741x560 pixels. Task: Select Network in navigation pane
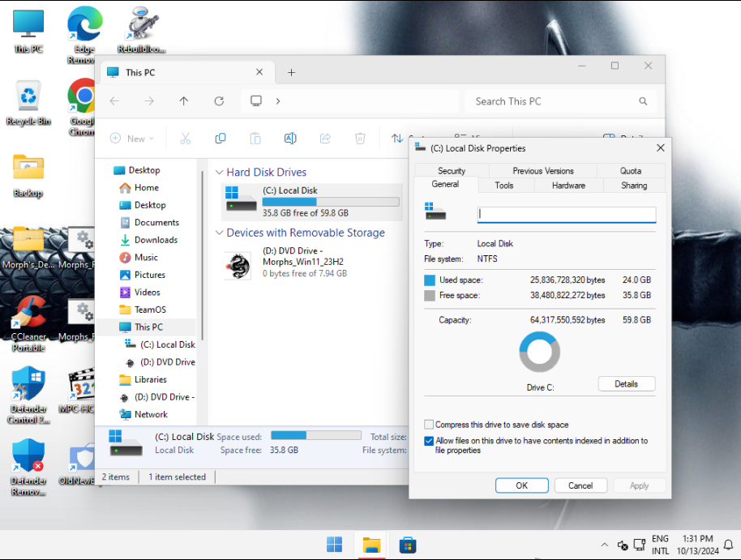click(x=151, y=414)
